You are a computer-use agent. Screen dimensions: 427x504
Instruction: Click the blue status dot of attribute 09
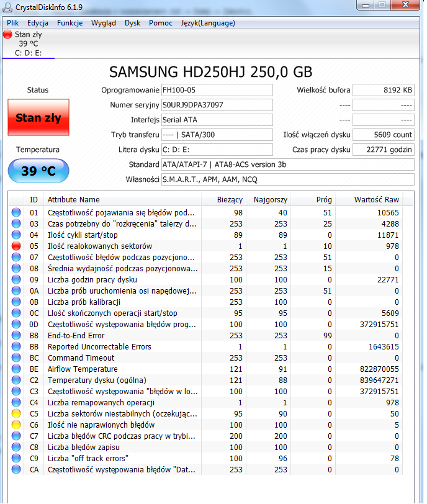pyautogui.click(x=16, y=280)
